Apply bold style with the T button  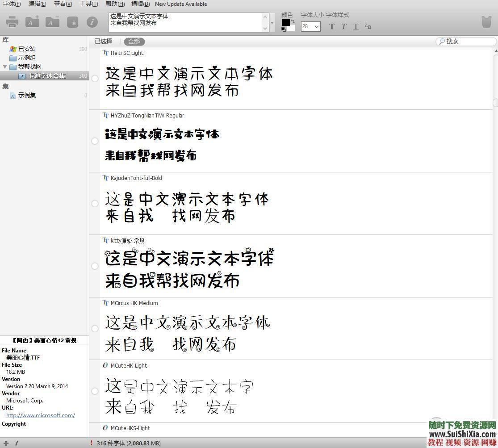point(331,26)
